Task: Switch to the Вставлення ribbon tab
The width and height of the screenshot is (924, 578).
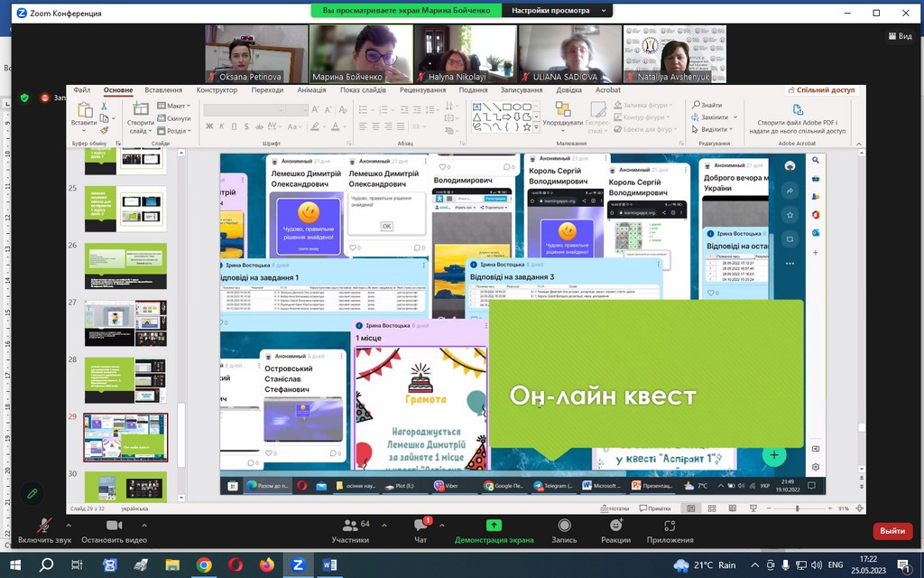Action: pyautogui.click(x=163, y=90)
